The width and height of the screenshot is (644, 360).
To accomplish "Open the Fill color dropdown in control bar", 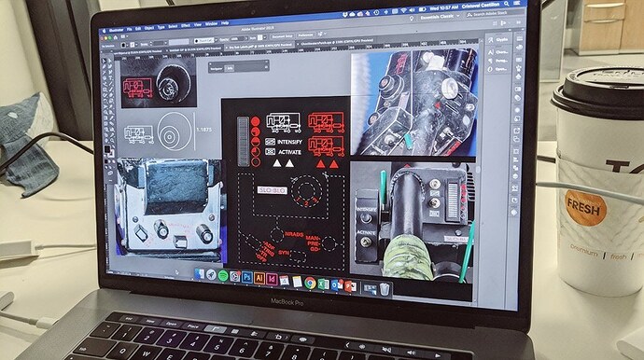I will coord(127,45).
